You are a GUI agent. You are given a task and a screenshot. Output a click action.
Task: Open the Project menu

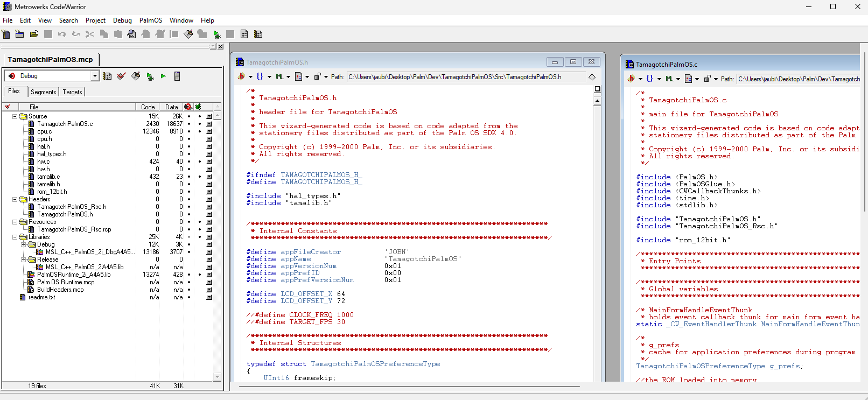tap(95, 20)
